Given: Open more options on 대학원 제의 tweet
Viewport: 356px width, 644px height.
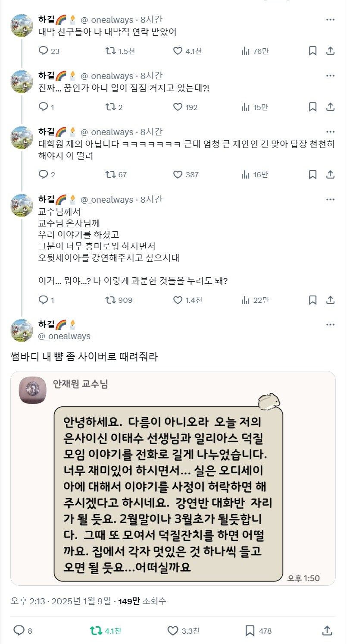Looking at the screenshot, I should [x=330, y=132].
